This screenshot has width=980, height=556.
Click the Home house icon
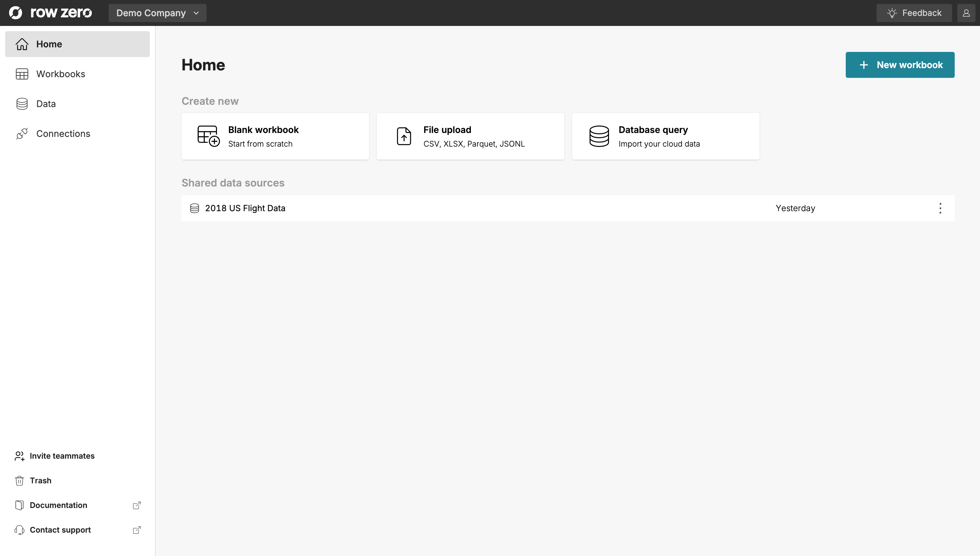pyautogui.click(x=22, y=44)
